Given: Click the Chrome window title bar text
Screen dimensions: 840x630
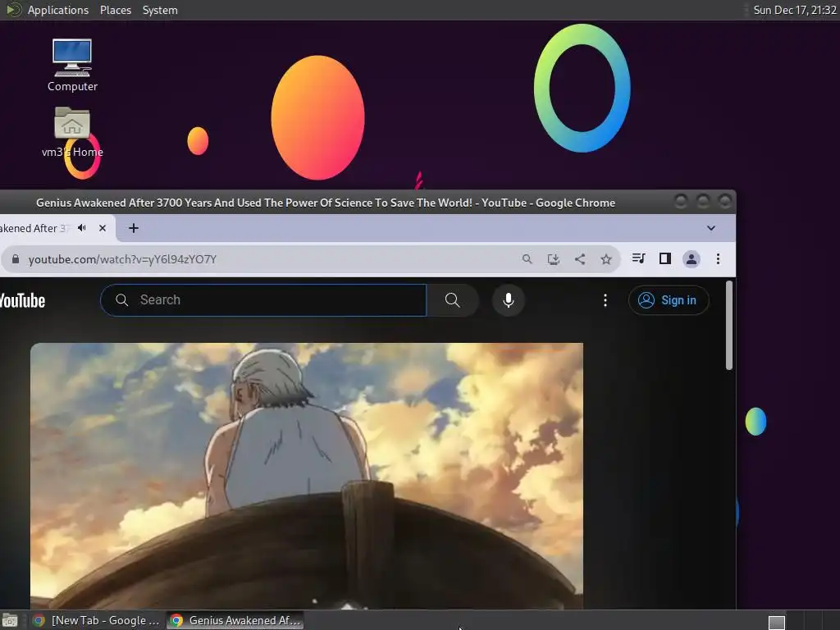Looking at the screenshot, I should tap(325, 203).
